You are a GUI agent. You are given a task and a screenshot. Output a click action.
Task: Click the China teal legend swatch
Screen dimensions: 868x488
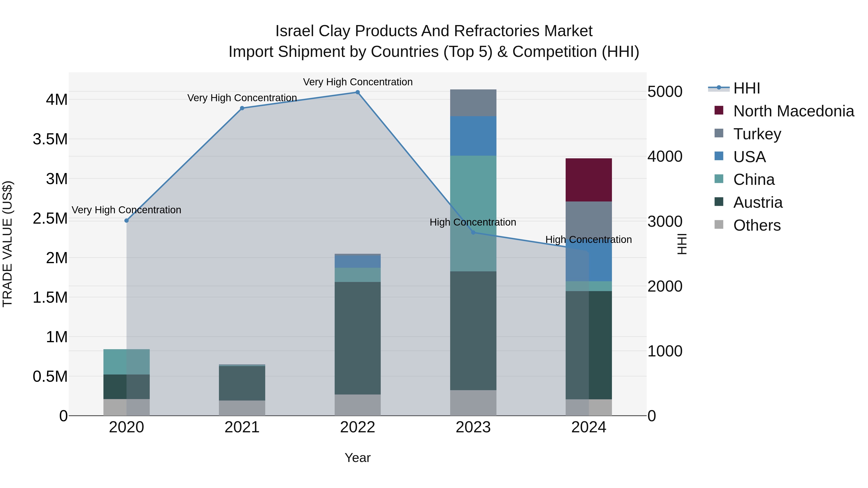coord(719,179)
